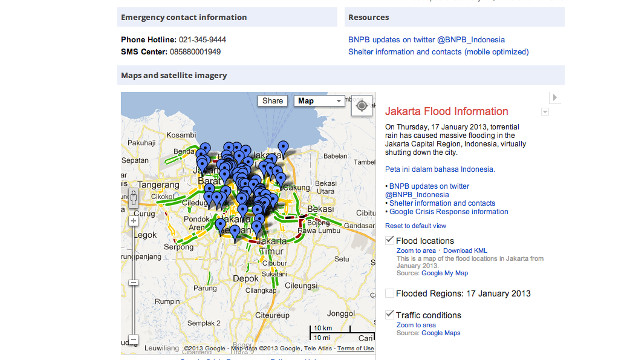Open Shelter information and contacts in side panel
The image size is (640, 360).
coord(442,203)
